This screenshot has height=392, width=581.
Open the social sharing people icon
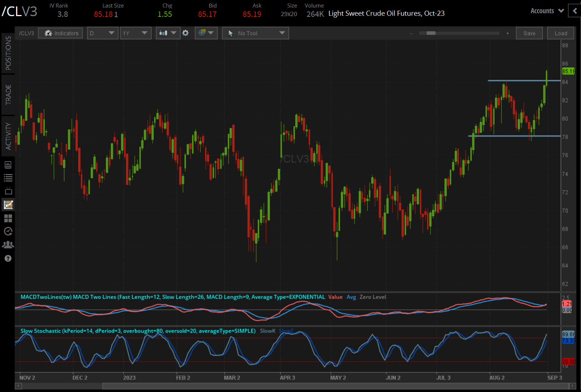(8, 245)
